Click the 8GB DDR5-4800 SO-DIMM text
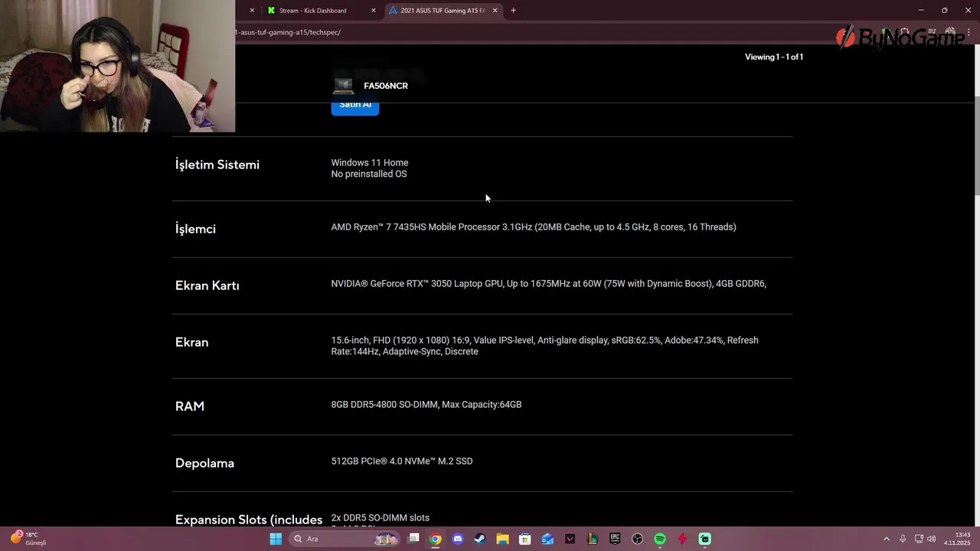The width and height of the screenshot is (980, 551). 426,404
